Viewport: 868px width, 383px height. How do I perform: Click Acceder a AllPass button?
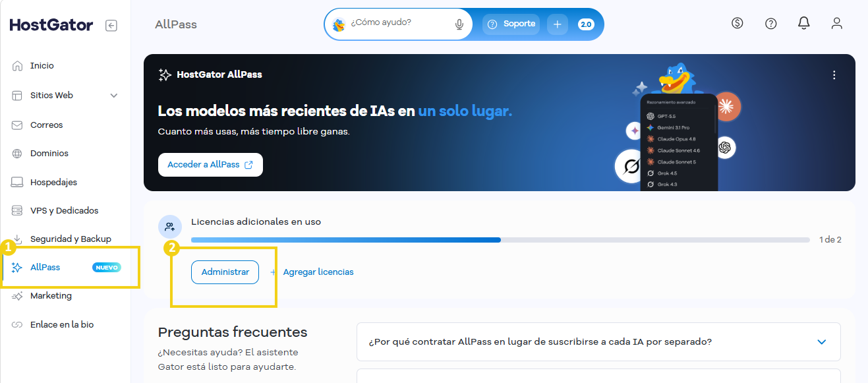click(210, 165)
